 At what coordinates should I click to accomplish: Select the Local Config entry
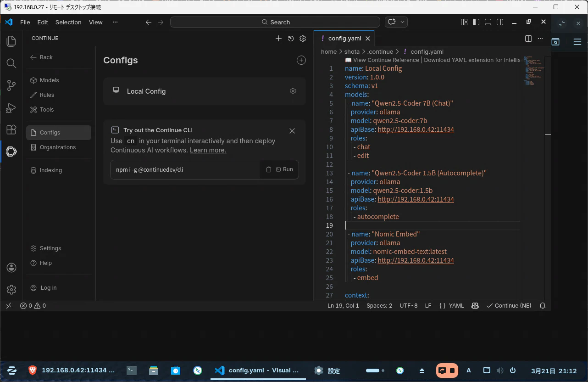[204, 91]
